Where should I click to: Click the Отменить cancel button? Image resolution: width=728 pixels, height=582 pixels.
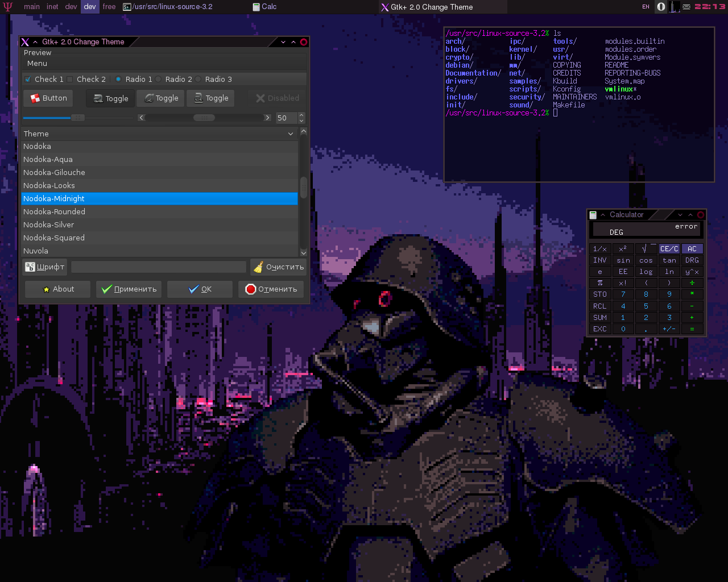[x=271, y=289]
